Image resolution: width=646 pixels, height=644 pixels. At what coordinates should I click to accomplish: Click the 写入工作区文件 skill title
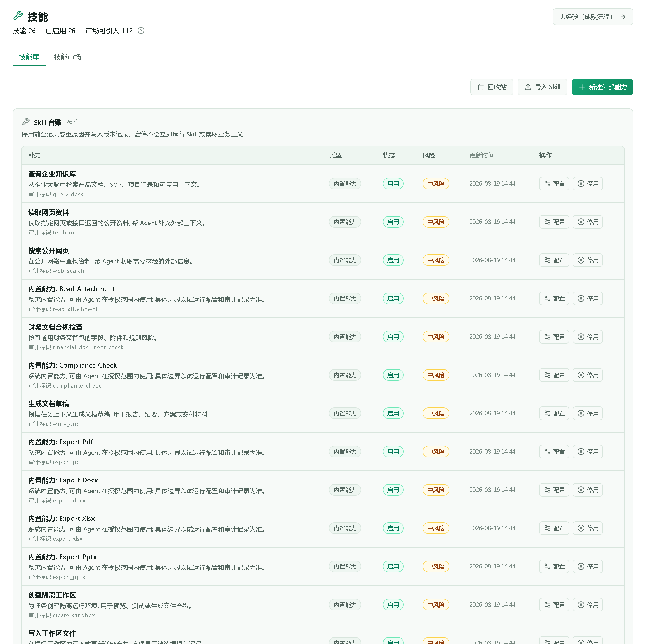tap(52, 633)
